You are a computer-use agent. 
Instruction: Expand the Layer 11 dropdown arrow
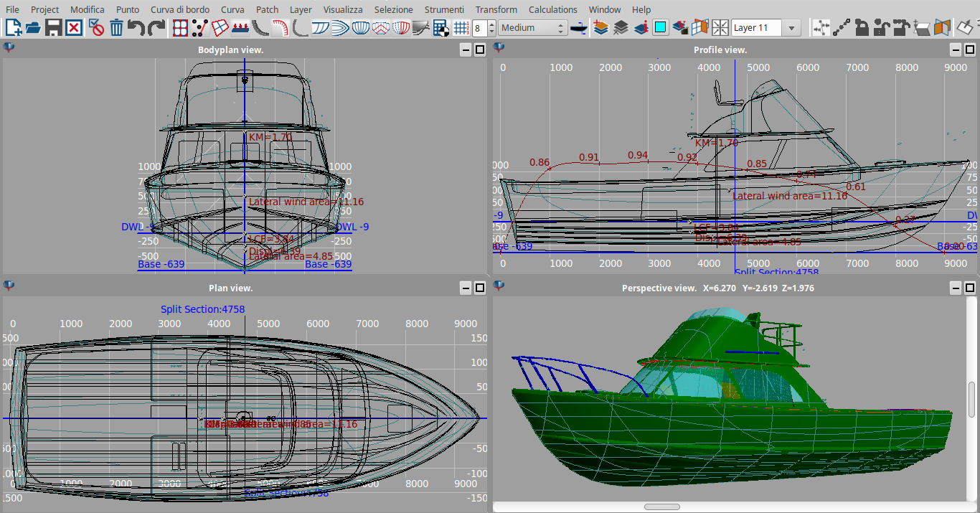pyautogui.click(x=791, y=28)
